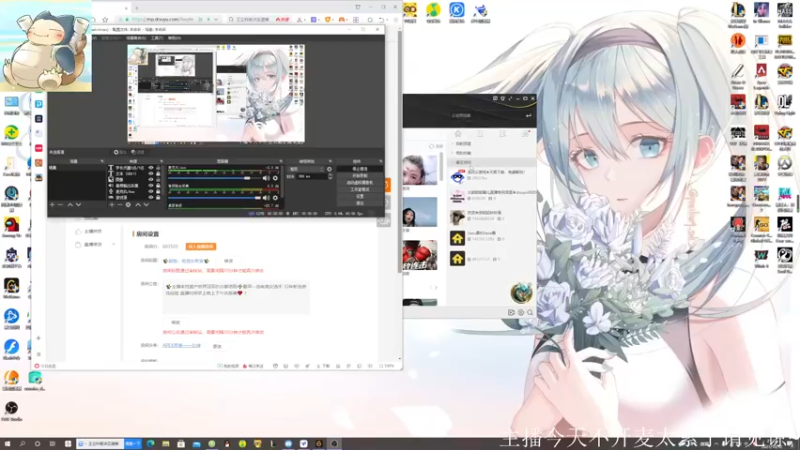This screenshot has width=800, height=450.
Task: Expand the first group in chat client list
Action: [452, 144]
